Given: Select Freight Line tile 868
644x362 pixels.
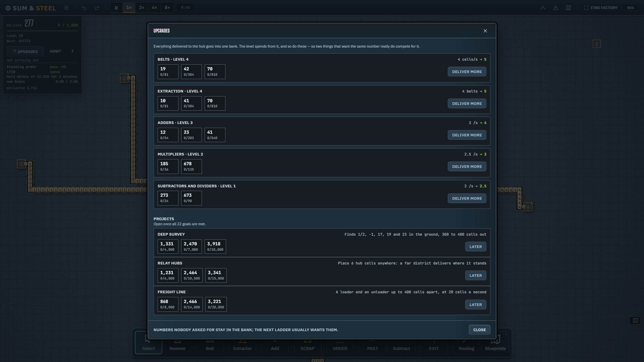Looking at the screenshot, I should coord(168,304).
